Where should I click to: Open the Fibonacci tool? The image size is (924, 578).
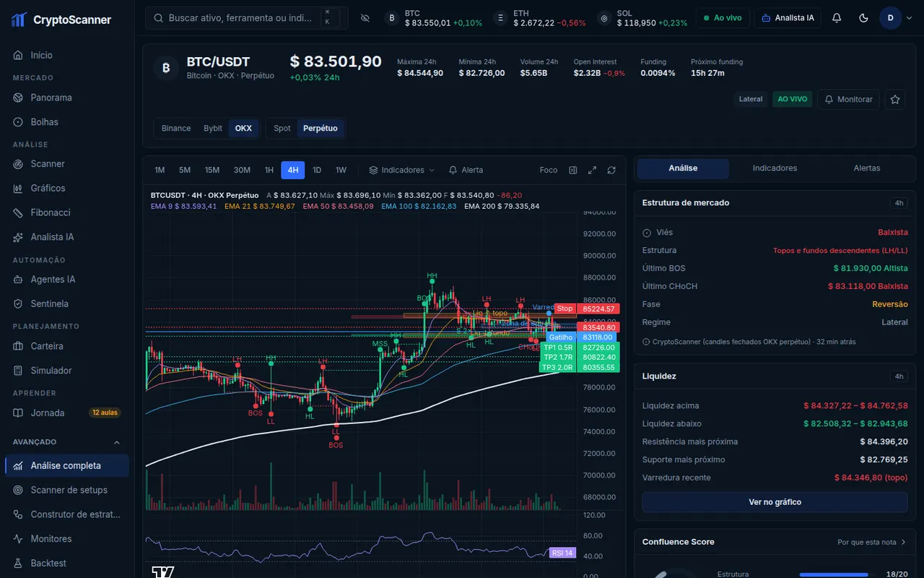pyautogui.click(x=66, y=212)
